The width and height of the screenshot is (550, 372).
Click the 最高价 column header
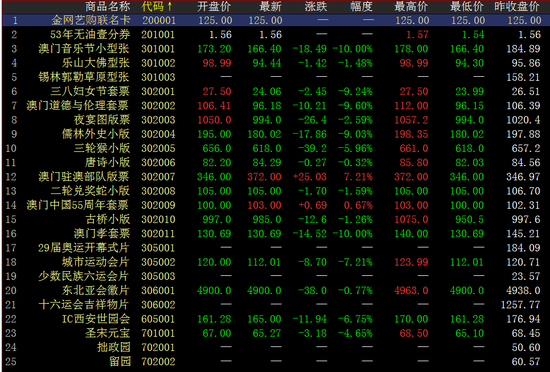[x=411, y=6]
